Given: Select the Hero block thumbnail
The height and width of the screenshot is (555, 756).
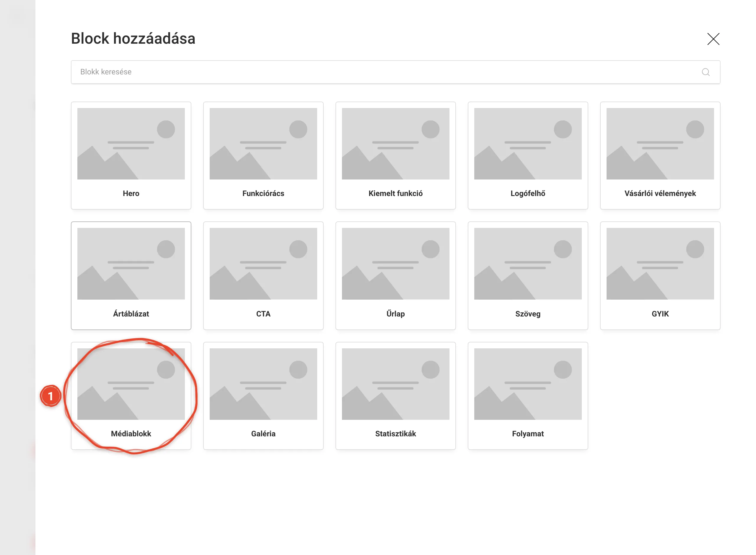Looking at the screenshot, I should pos(131,143).
